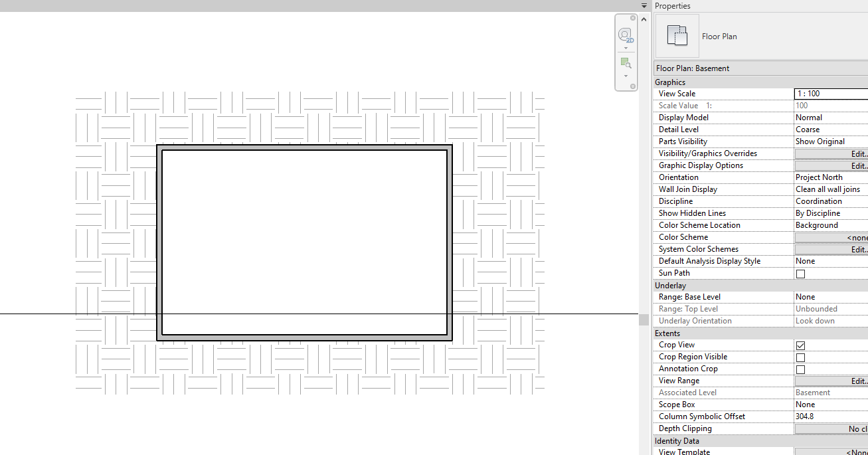
Task: Click the 2D steering wheel navigation icon
Action: click(x=625, y=35)
